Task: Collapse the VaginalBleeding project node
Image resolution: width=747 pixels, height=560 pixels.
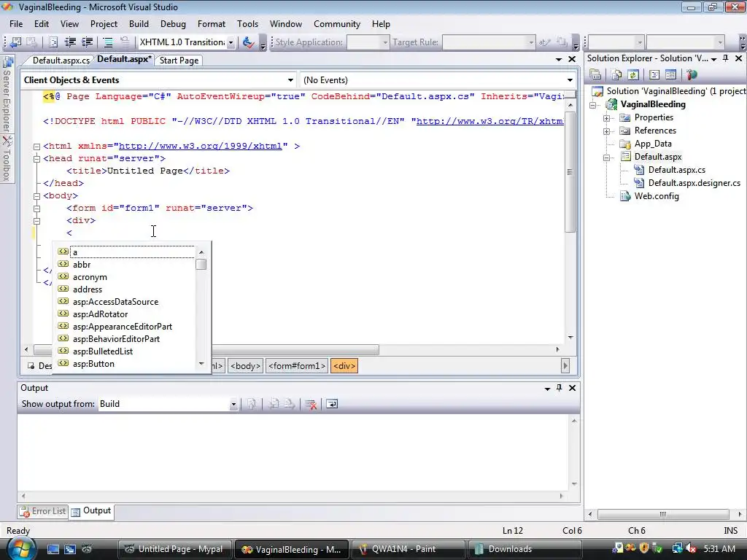Action: (592, 105)
